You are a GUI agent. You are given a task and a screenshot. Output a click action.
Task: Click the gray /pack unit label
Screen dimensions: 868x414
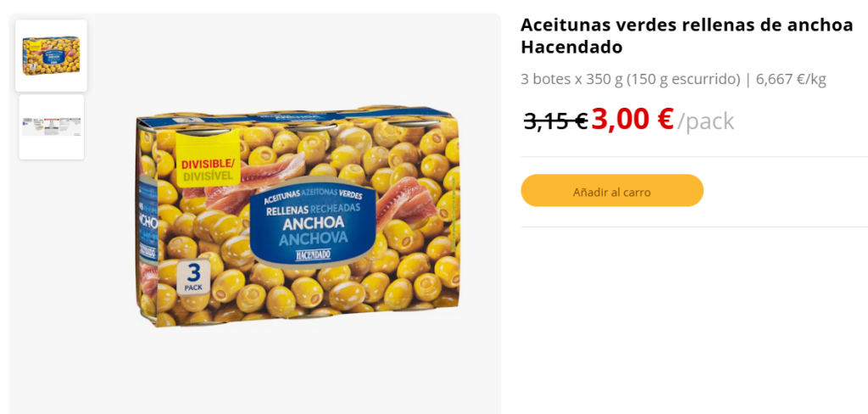(x=706, y=120)
